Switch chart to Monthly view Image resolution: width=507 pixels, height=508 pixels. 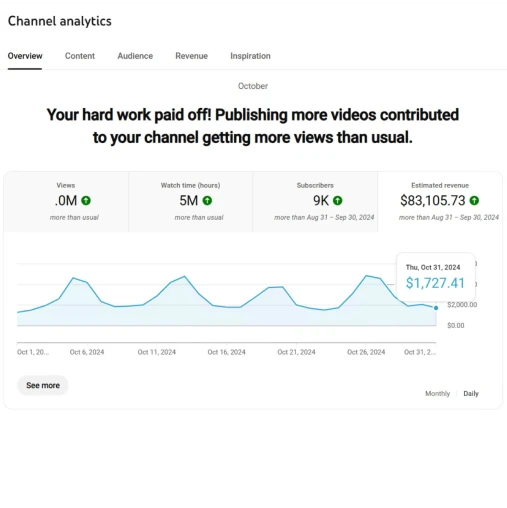437,394
